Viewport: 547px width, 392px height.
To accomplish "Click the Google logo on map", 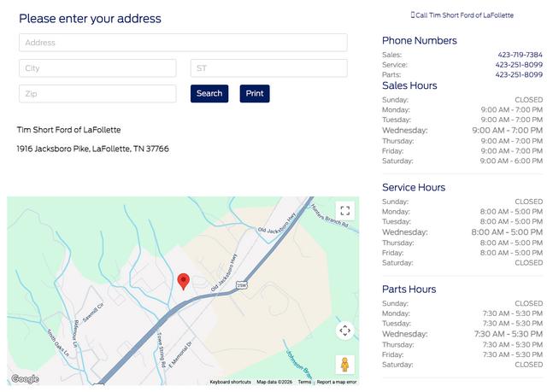I will pyautogui.click(x=25, y=378).
